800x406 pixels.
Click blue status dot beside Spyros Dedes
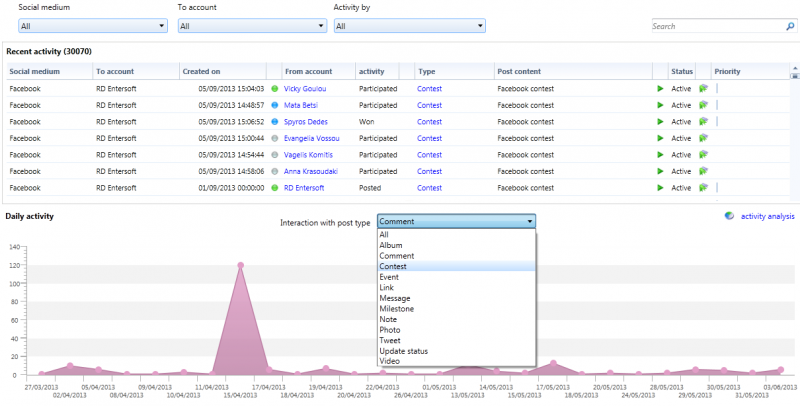point(274,122)
